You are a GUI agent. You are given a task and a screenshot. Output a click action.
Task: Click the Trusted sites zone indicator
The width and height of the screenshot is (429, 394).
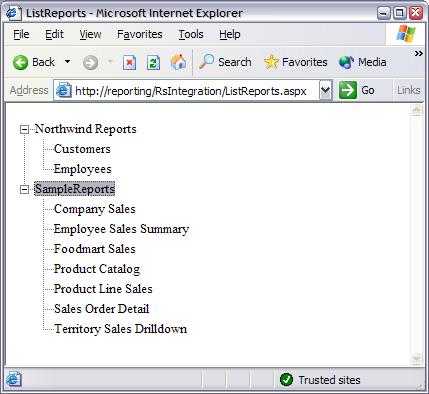(320, 380)
